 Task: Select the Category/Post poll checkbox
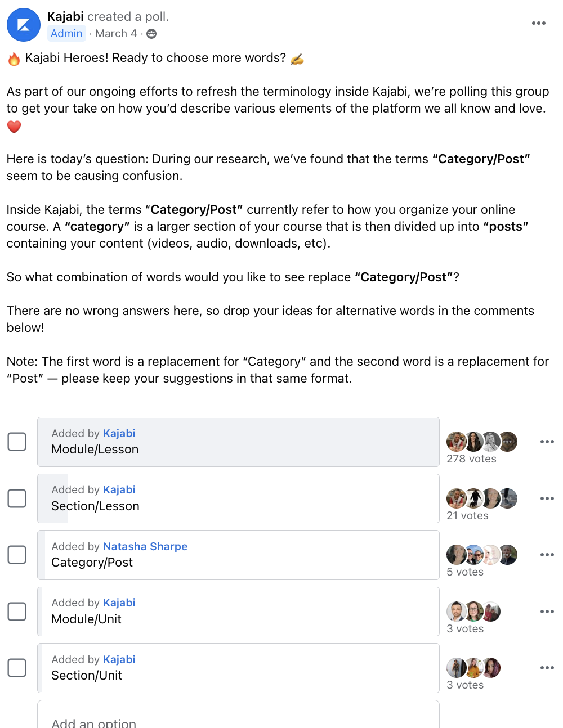(x=17, y=555)
